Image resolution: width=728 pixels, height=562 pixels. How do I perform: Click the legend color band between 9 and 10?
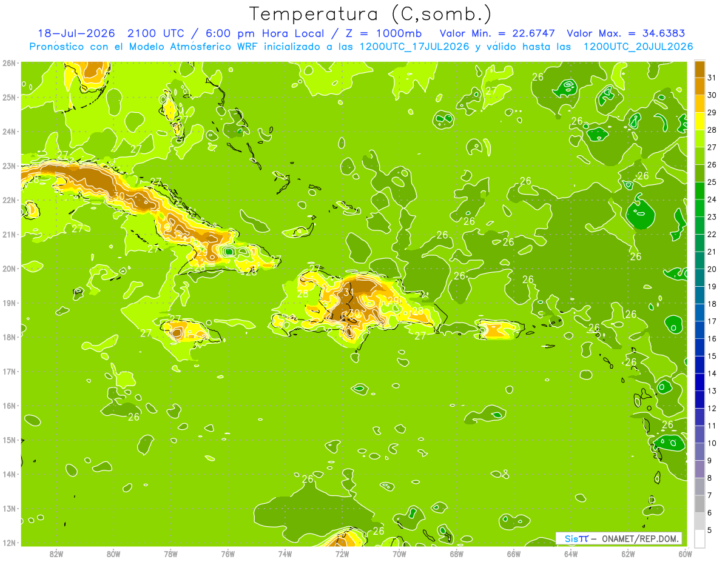pos(699,452)
